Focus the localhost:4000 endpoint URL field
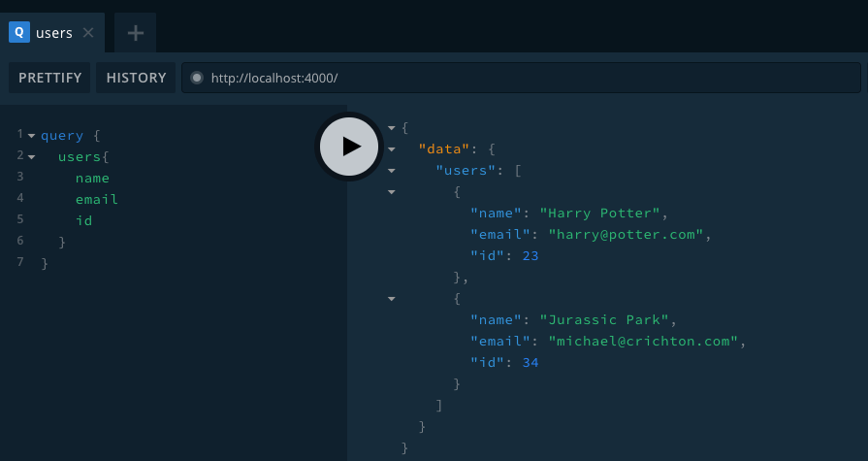 click(x=524, y=78)
